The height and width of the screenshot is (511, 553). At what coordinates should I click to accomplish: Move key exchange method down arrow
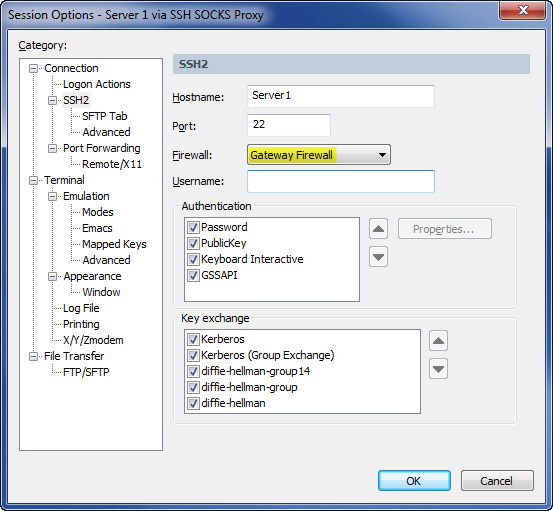[x=438, y=369]
